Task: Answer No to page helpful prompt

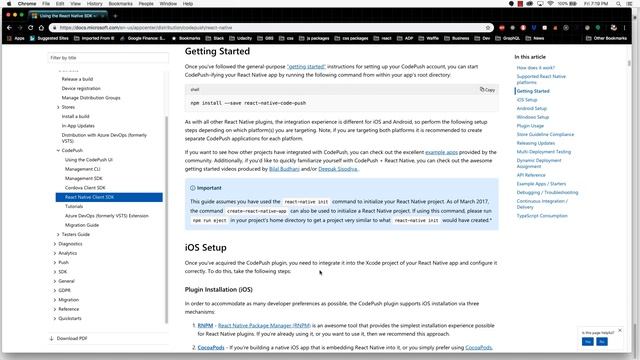Action: pyautogui.click(x=602, y=342)
